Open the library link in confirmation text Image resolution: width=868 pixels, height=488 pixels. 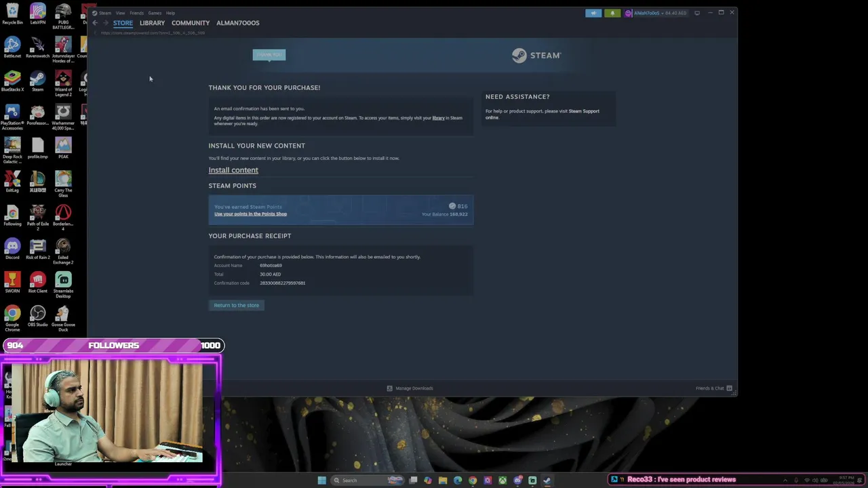click(439, 118)
